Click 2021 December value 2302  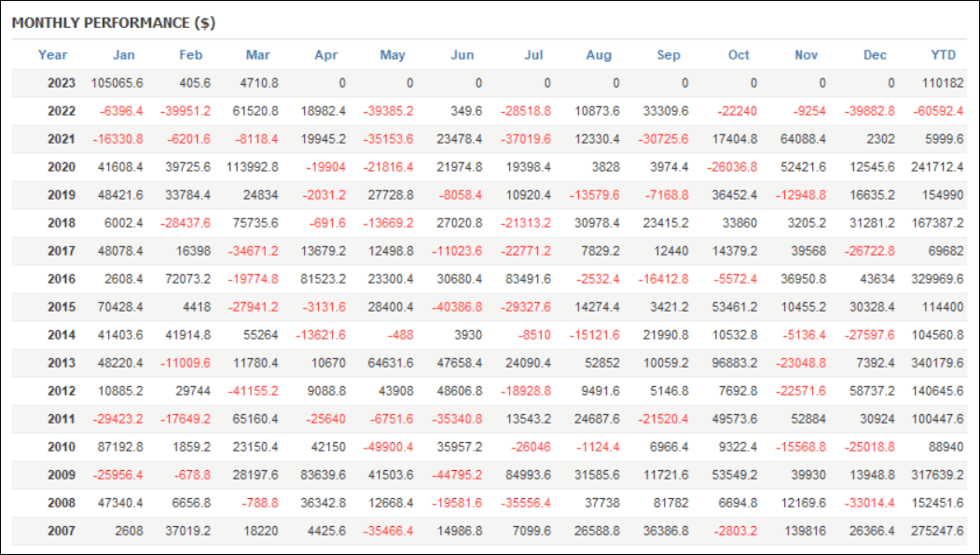[880, 139]
